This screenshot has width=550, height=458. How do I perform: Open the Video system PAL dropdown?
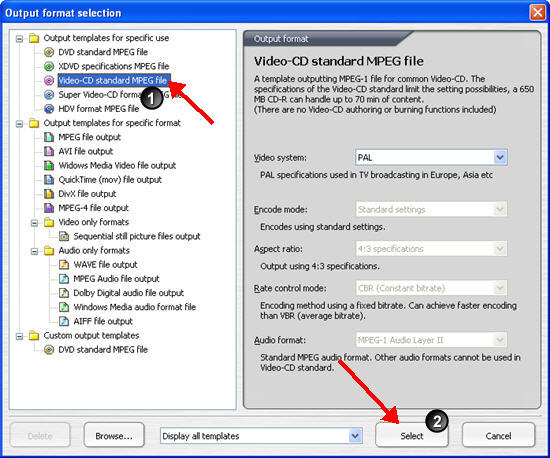tap(500, 157)
